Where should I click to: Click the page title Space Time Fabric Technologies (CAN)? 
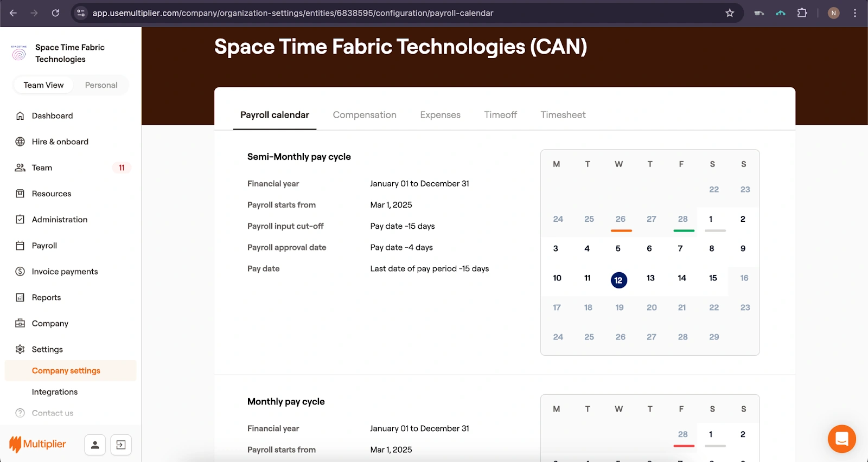tap(400, 47)
